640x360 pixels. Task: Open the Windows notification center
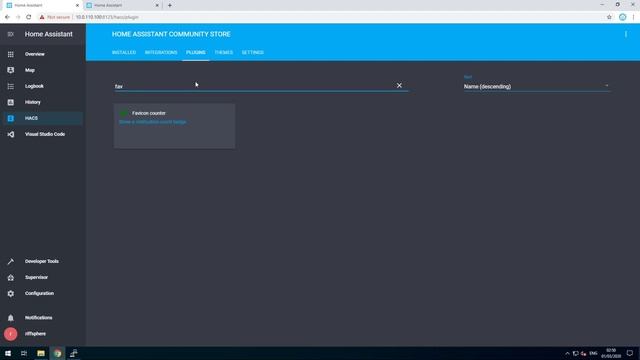630,353
